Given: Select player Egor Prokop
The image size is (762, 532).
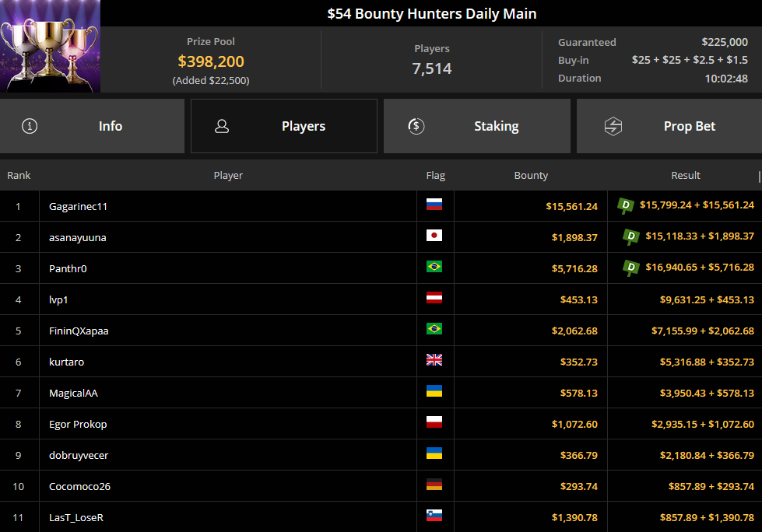Looking at the screenshot, I should [x=78, y=424].
